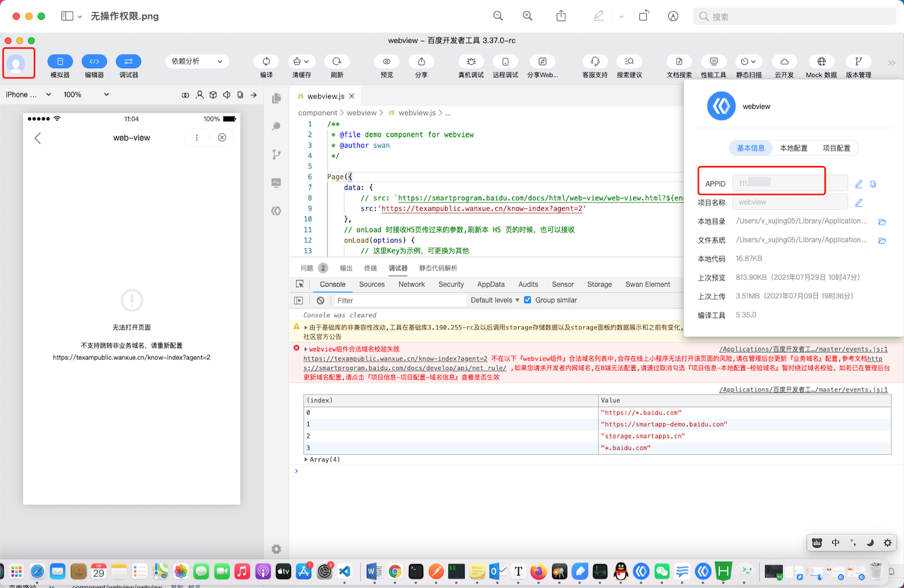Click the user avatar icon in developer tool

[x=16, y=63]
